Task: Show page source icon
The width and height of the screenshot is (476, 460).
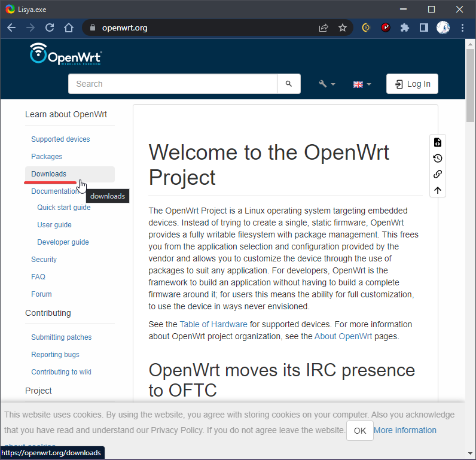Action: coord(438,142)
